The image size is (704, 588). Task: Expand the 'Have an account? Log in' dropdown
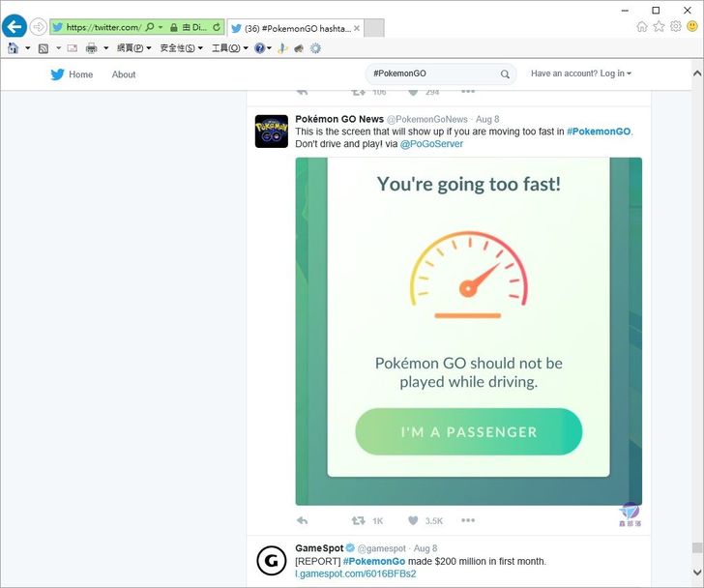point(580,73)
